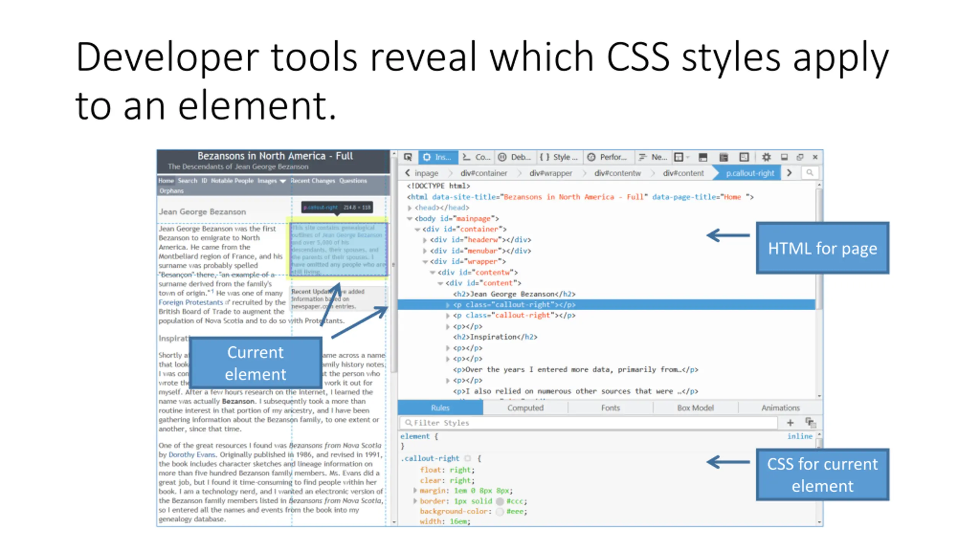Collapse the div container node

click(417, 229)
